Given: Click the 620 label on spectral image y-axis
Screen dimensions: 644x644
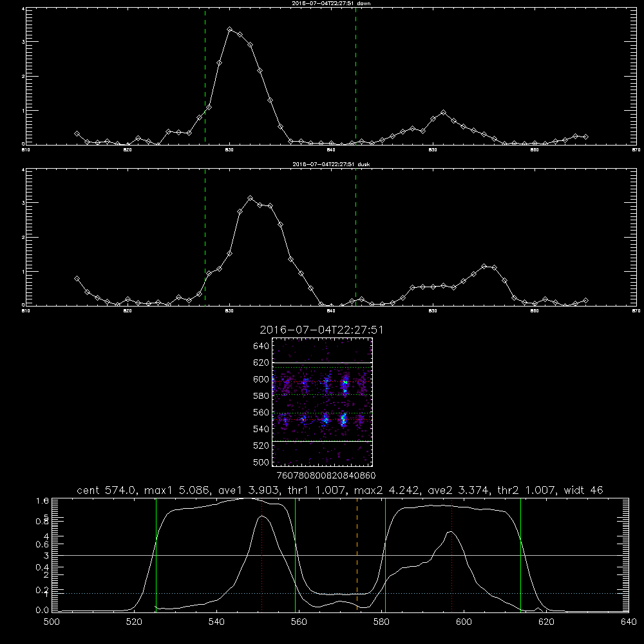Looking at the screenshot, I should click(261, 363).
